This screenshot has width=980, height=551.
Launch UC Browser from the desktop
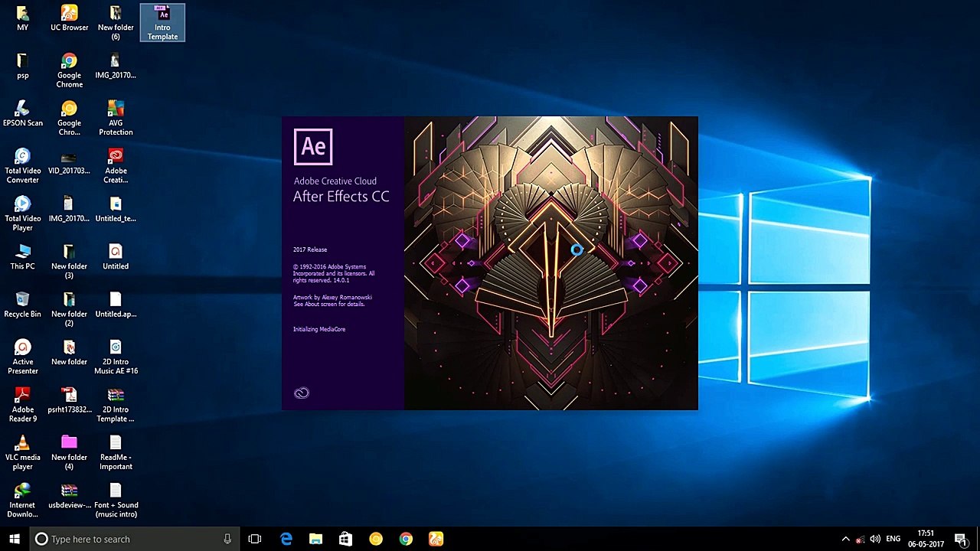coord(69,18)
